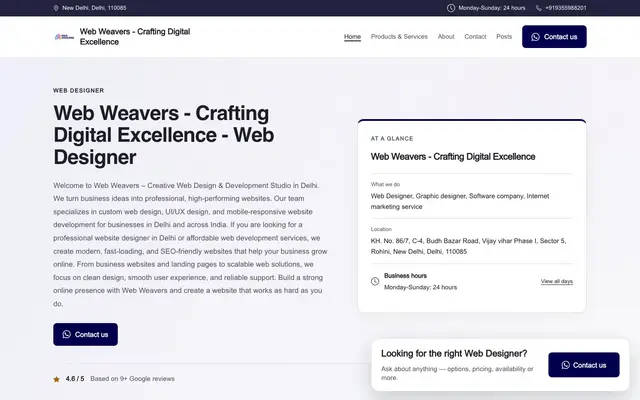
Task: Click the card title Web Weavers - Crafting Digital Excellence
Action: click(453, 157)
